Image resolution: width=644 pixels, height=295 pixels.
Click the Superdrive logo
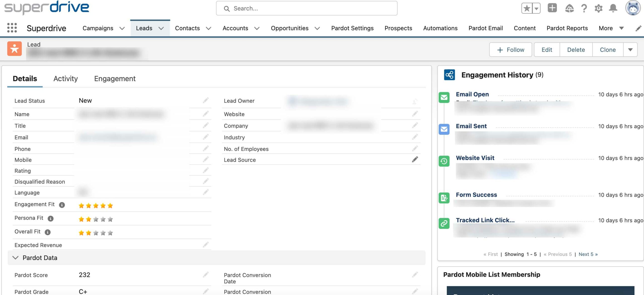click(x=47, y=8)
